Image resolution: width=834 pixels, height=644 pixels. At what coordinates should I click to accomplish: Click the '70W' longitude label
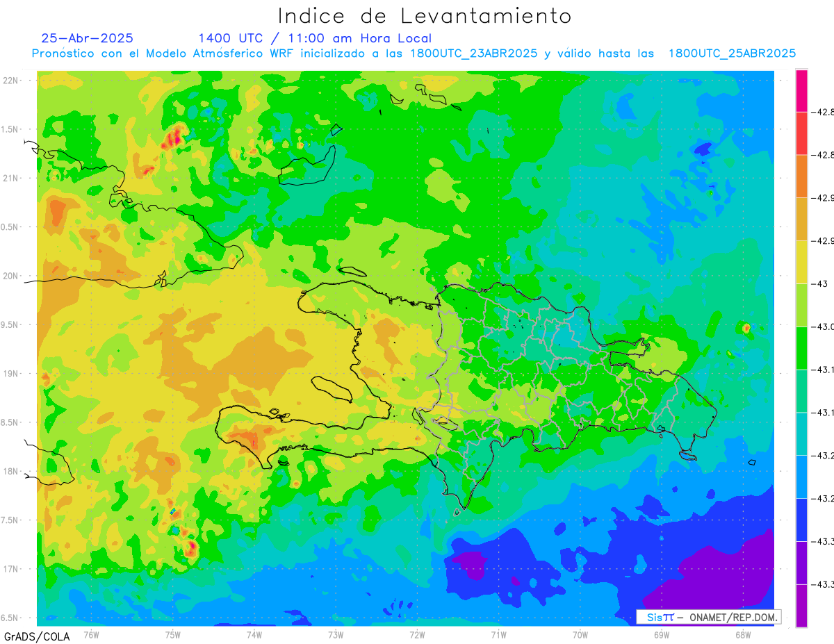coord(580,634)
